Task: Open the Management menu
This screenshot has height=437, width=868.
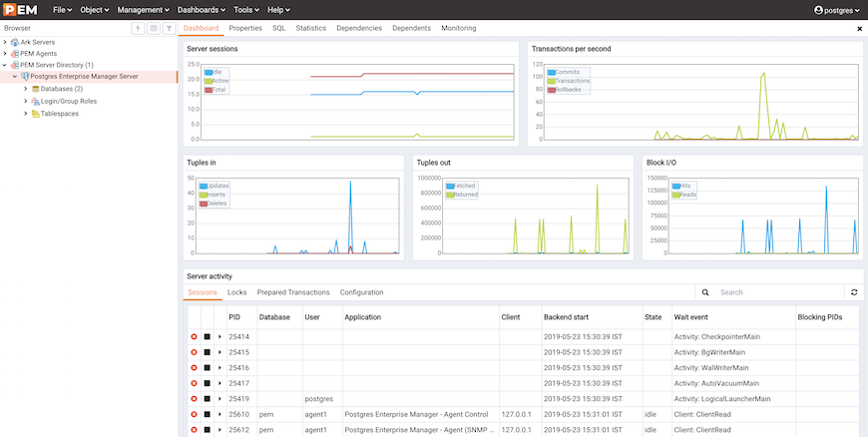Action: pos(142,9)
